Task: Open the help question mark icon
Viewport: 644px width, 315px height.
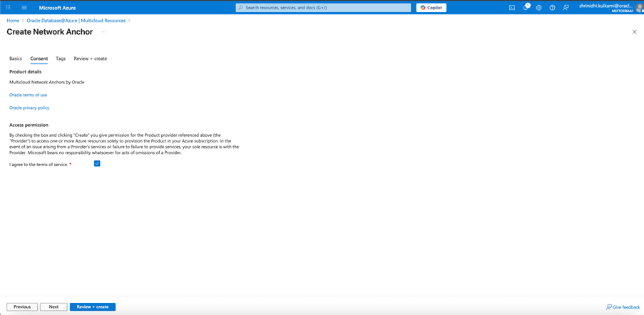Action: click(x=553, y=7)
